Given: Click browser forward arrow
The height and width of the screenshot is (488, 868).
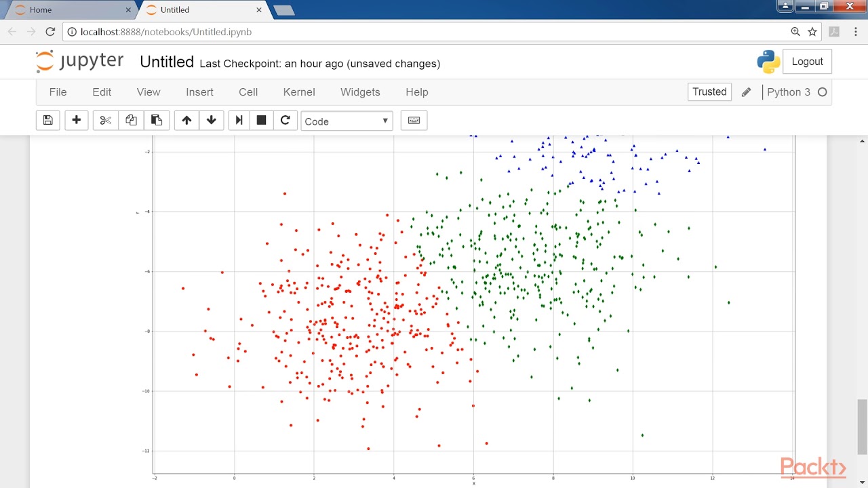Looking at the screenshot, I should 31,32.
